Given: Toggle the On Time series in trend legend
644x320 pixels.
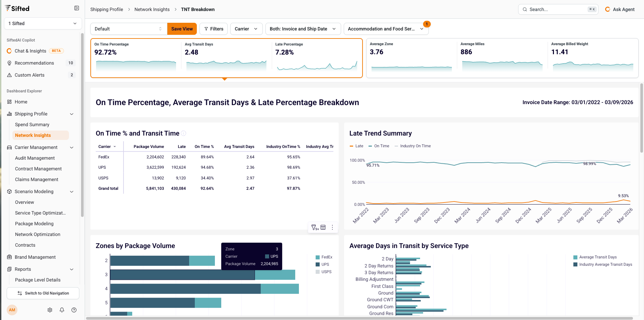Looking at the screenshot, I should [x=379, y=146].
